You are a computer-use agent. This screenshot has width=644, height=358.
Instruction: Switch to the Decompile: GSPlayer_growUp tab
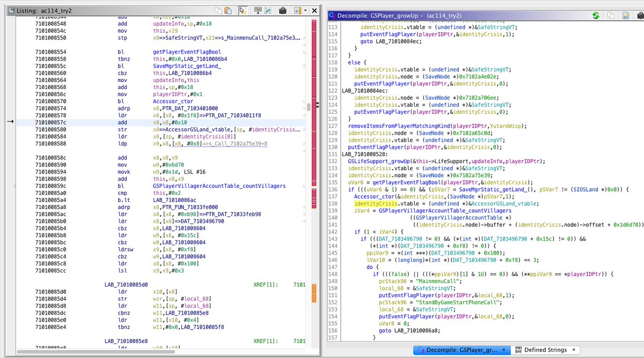click(463, 350)
